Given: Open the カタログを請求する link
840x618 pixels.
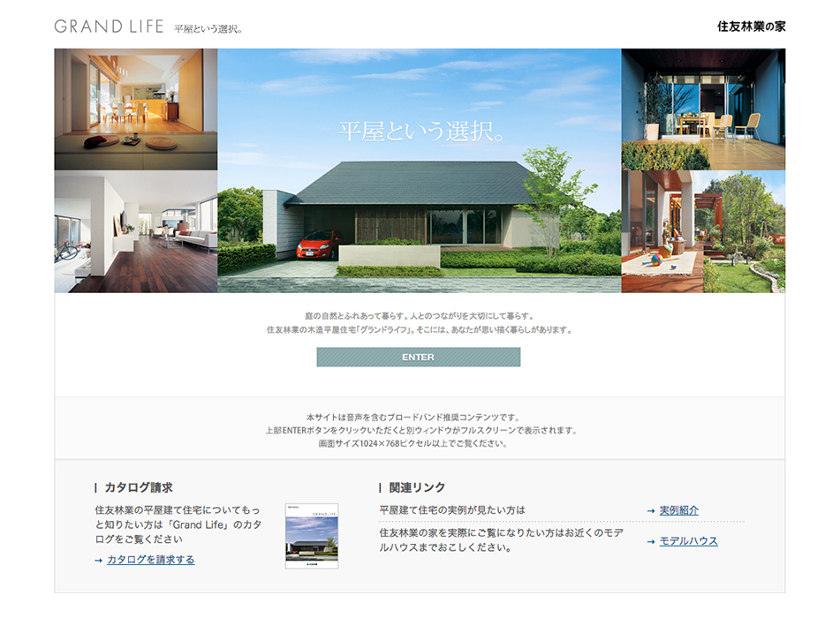Looking at the screenshot, I should click(x=150, y=560).
